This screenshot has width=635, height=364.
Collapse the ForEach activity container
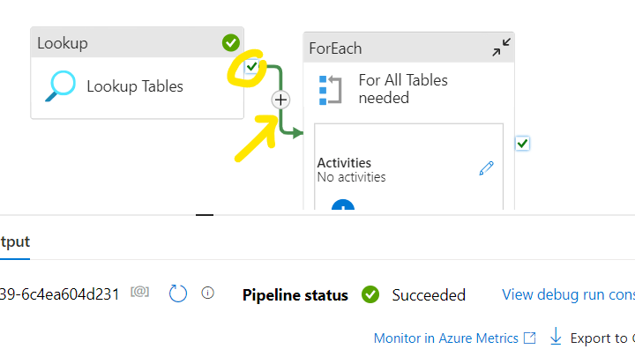(500, 48)
